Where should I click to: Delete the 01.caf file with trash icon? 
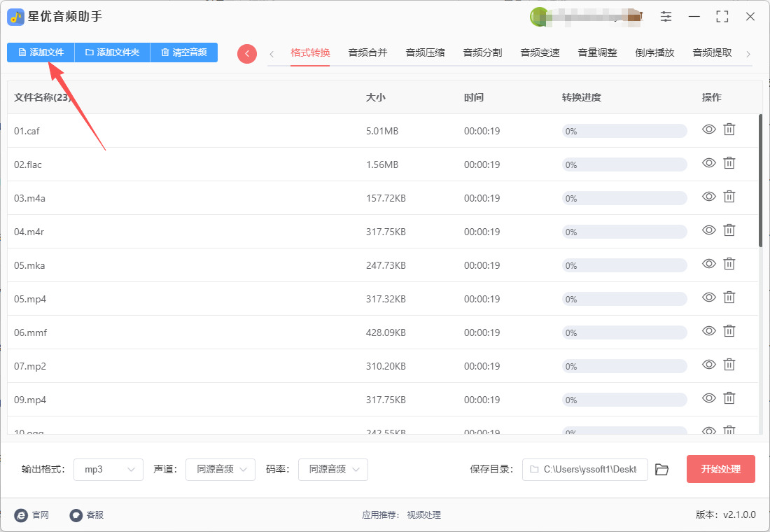coord(729,129)
